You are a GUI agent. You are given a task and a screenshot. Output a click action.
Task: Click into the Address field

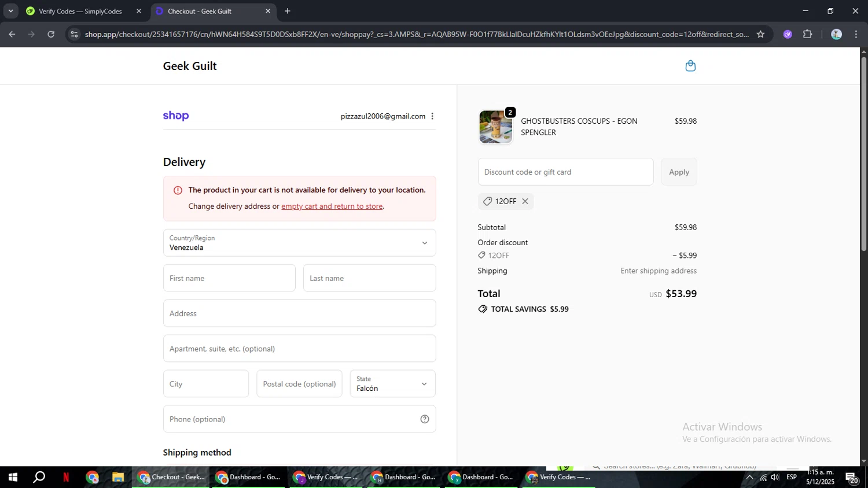tap(299, 313)
